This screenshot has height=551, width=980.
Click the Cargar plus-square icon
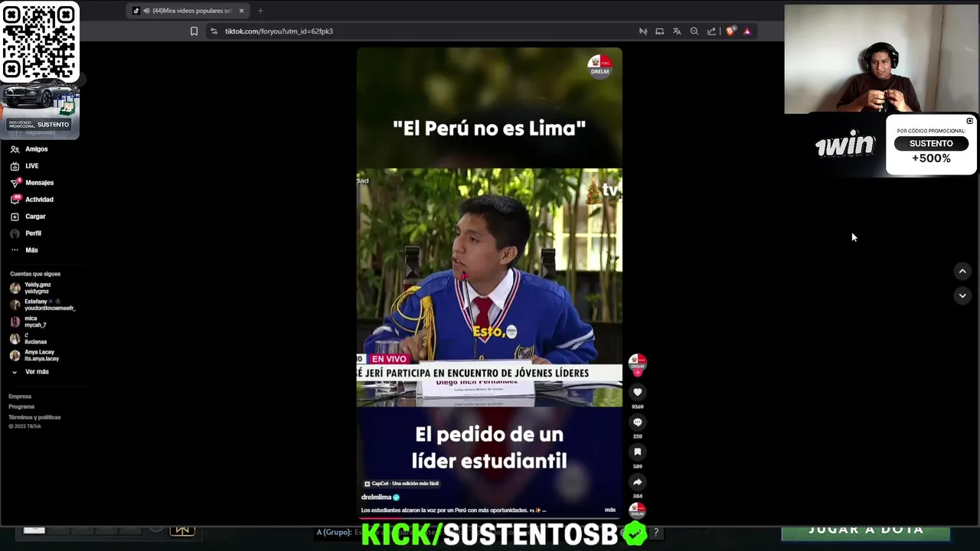click(15, 217)
